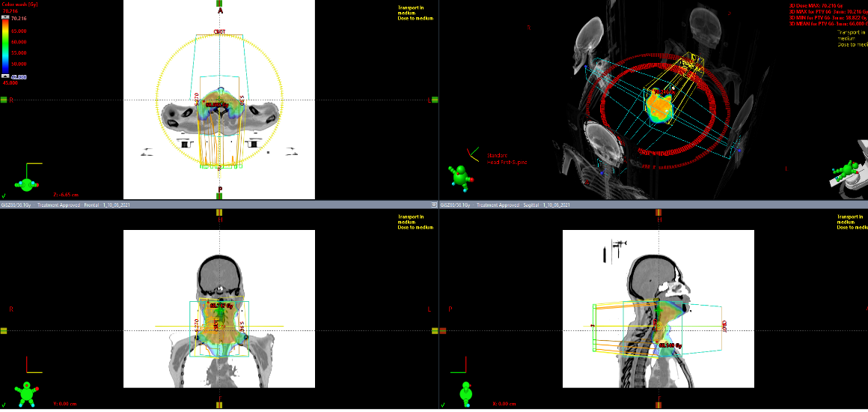Click the right-side plane handle in Frontal view
868x412 pixels.
(3, 331)
